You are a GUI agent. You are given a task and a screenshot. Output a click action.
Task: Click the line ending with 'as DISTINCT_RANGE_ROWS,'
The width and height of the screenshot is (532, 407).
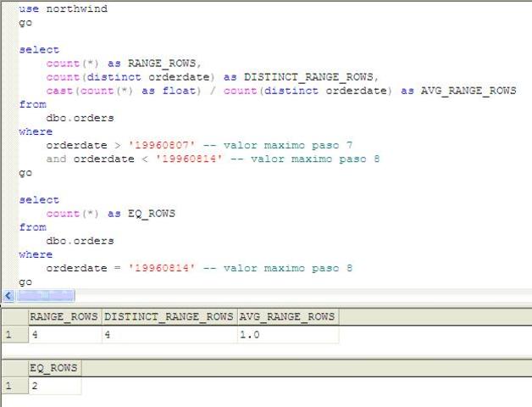coord(212,77)
